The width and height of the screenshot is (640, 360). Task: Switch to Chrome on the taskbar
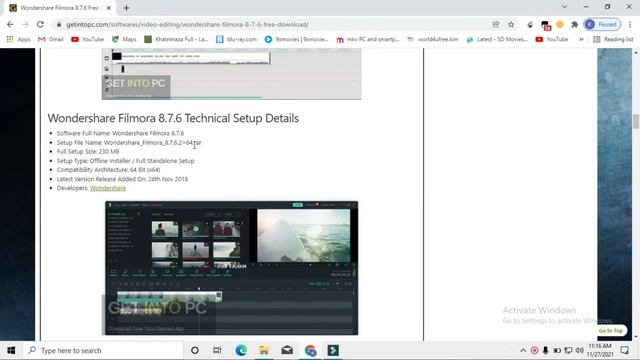point(310,350)
